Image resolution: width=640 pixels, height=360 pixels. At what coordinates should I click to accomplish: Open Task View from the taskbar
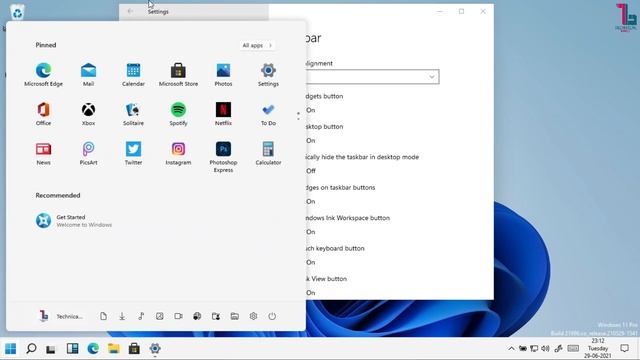point(51,349)
